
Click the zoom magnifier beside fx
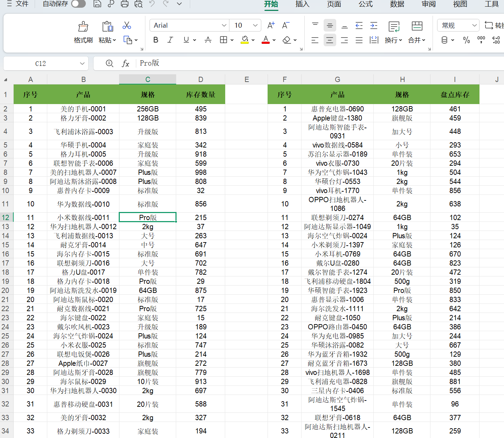pos(110,63)
